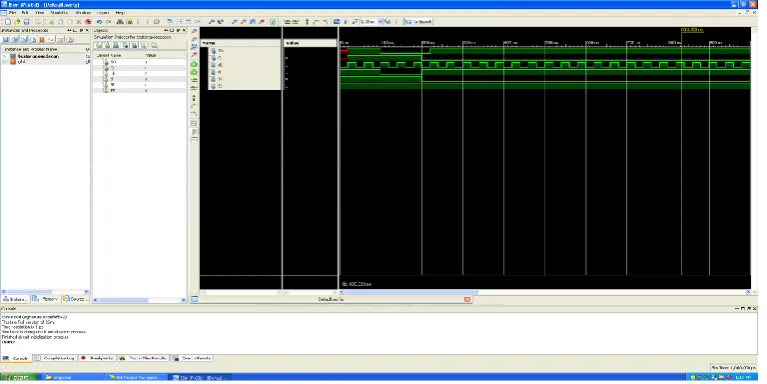Create a new file with the New icon

click(x=8, y=22)
